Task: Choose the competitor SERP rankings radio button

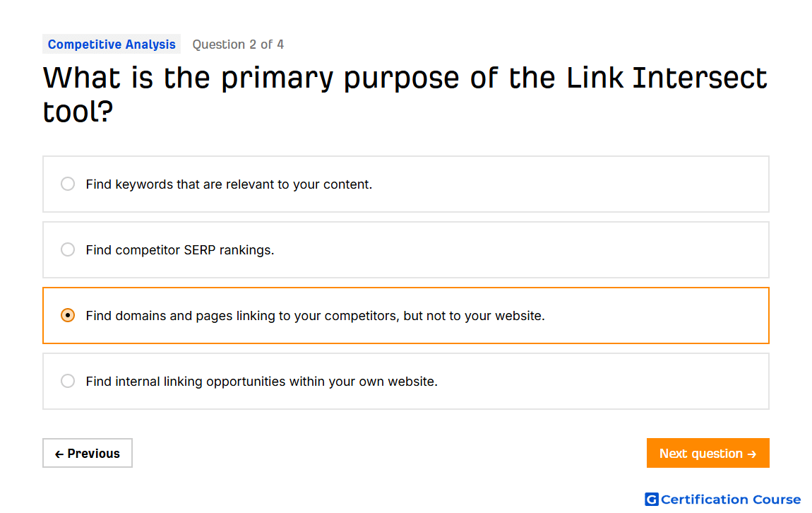Action: point(67,249)
